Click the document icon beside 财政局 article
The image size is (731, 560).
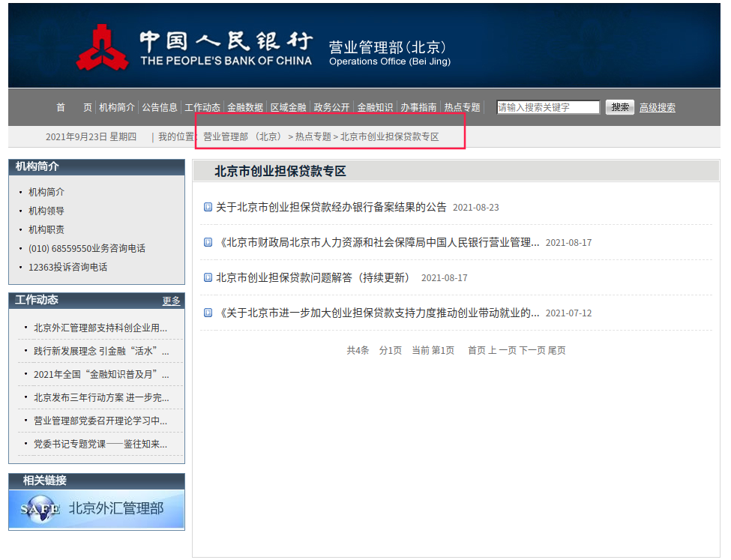pos(208,243)
